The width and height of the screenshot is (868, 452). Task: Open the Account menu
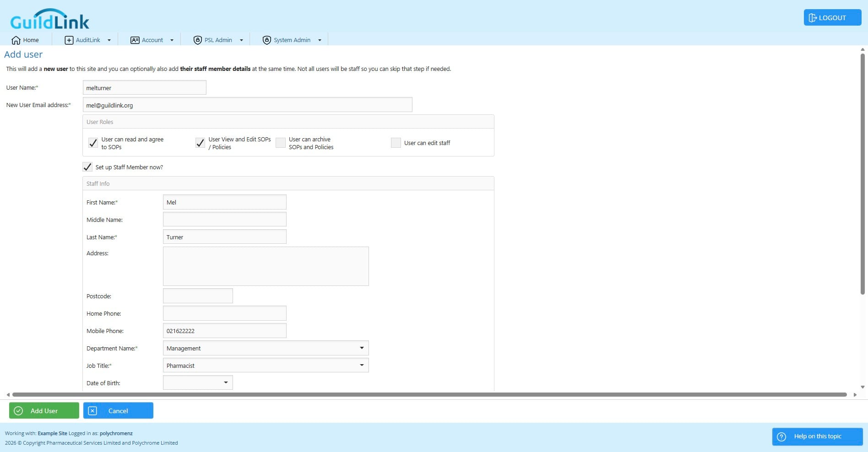tap(152, 40)
